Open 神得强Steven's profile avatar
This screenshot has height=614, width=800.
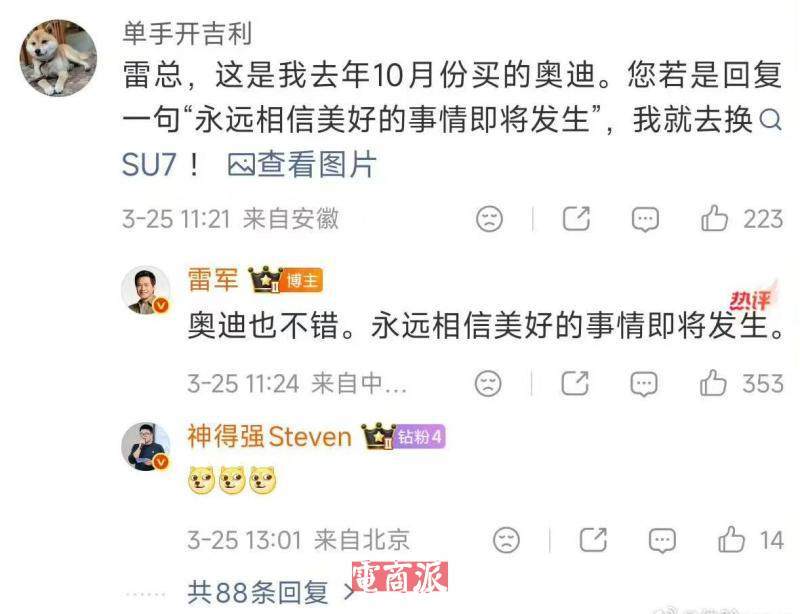click(x=146, y=447)
